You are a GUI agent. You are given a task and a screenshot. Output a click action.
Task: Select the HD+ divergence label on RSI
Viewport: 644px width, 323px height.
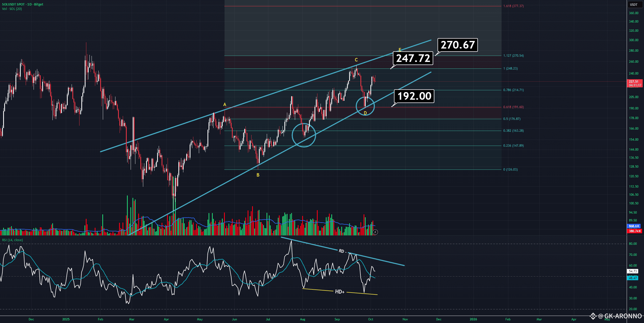click(340, 292)
